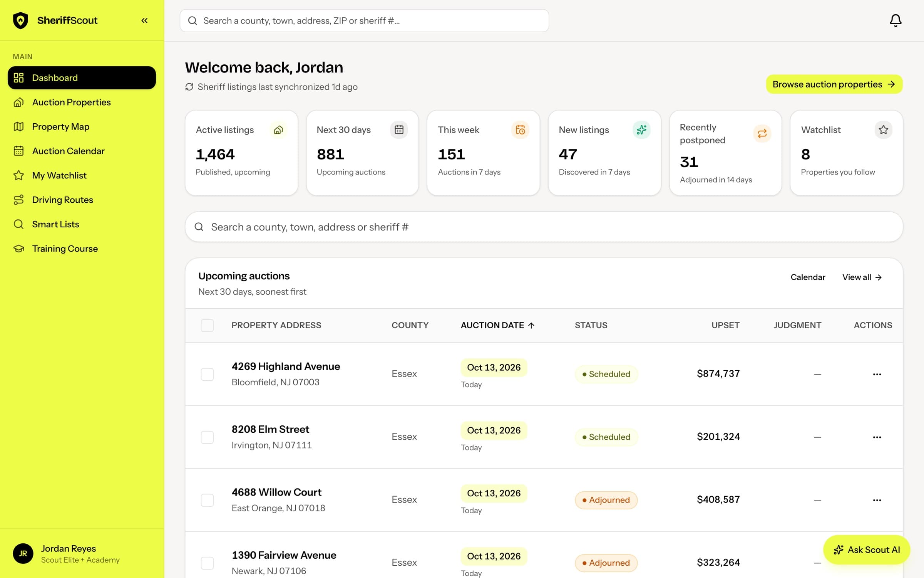
Task: Sort by Auction Date column header
Action: (x=497, y=325)
